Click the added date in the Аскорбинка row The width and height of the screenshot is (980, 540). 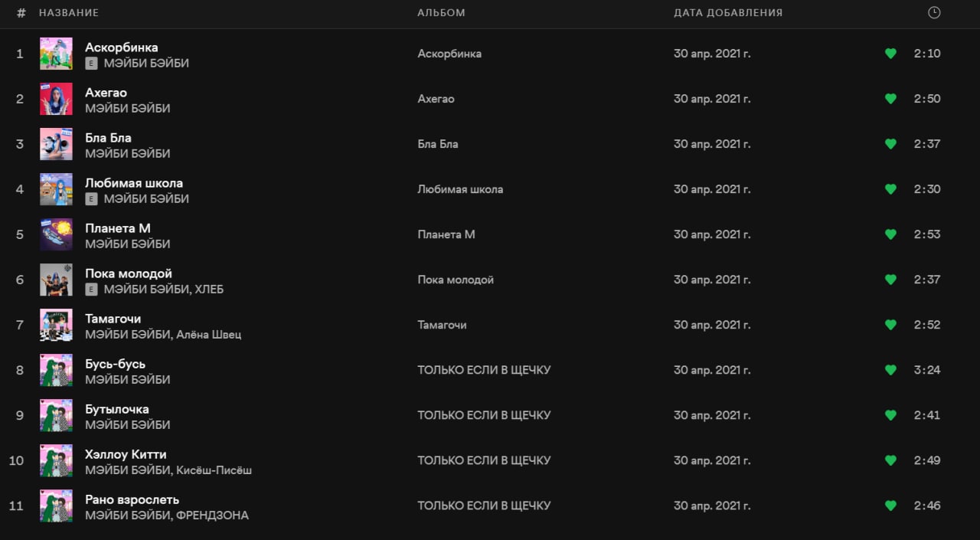(712, 54)
